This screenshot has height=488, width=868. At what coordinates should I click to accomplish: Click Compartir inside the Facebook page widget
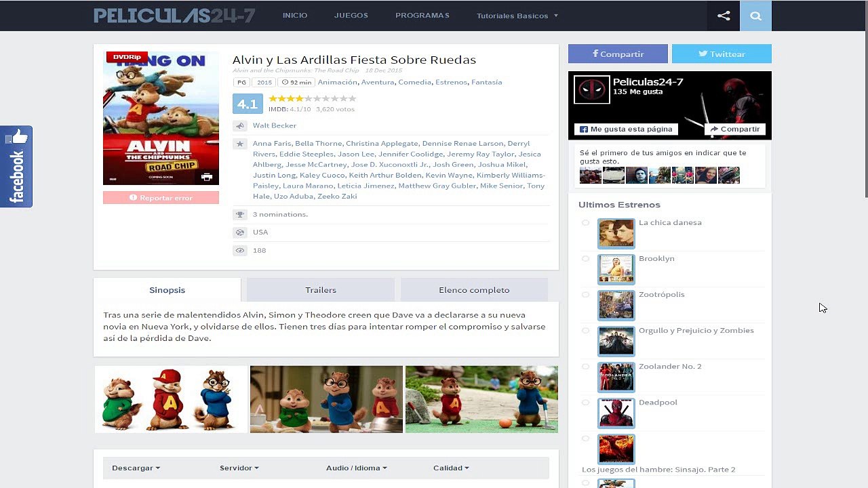[735, 129]
